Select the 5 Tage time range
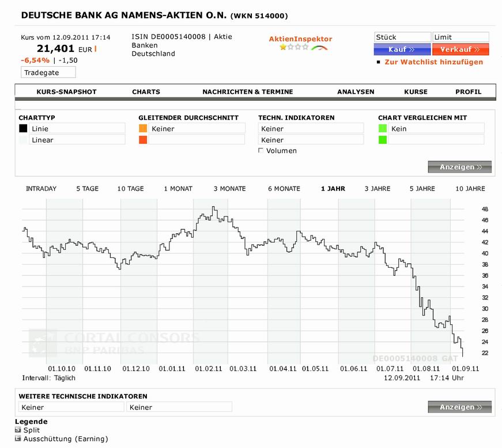The image size is (502, 448). [x=88, y=189]
